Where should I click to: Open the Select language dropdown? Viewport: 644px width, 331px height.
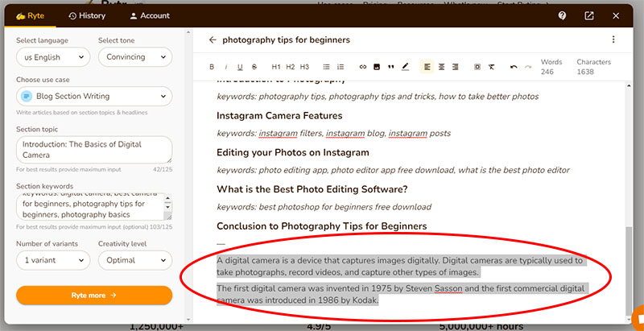(x=53, y=57)
